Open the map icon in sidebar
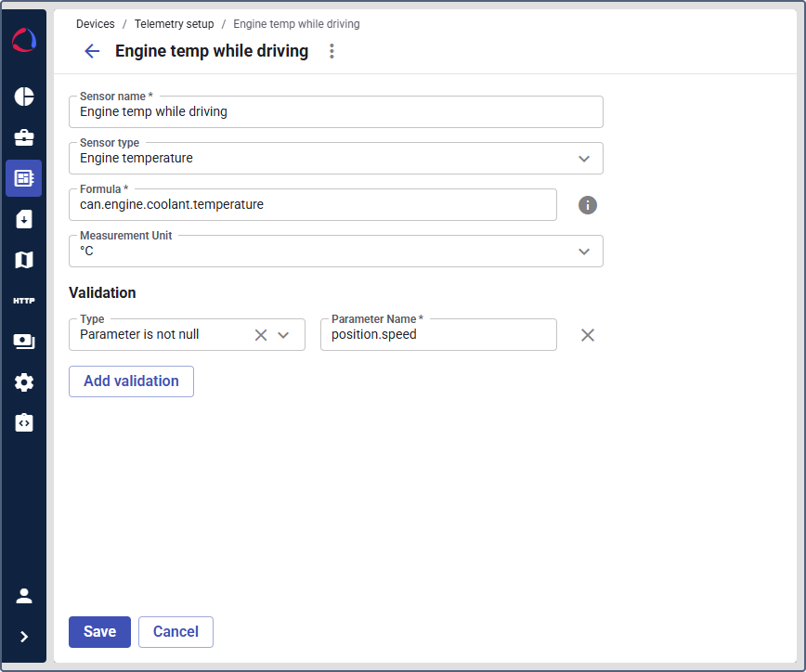806x672 pixels. tap(24, 260)
